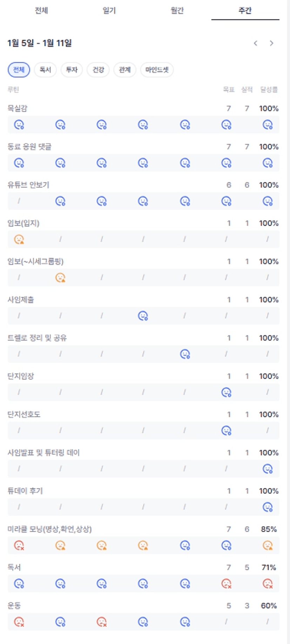Switch to the 월간 tab
The width and height of the screenshot is (290, 644).
tap(177, 11)
